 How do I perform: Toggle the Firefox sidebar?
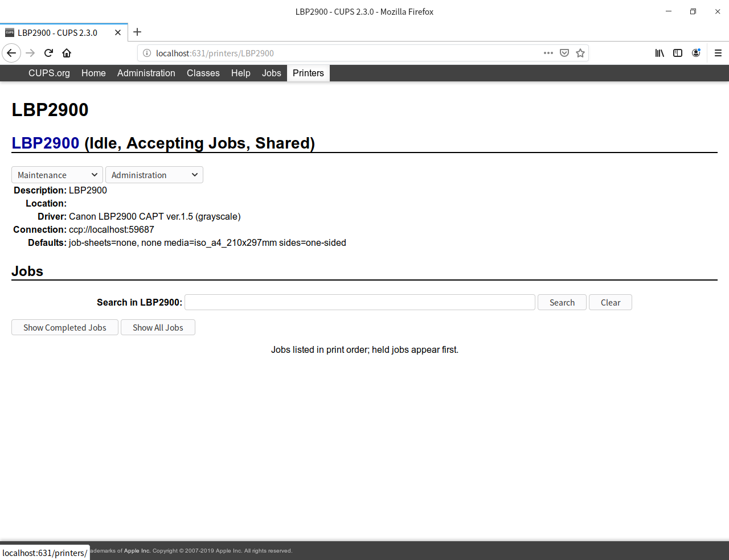(678, 53)
